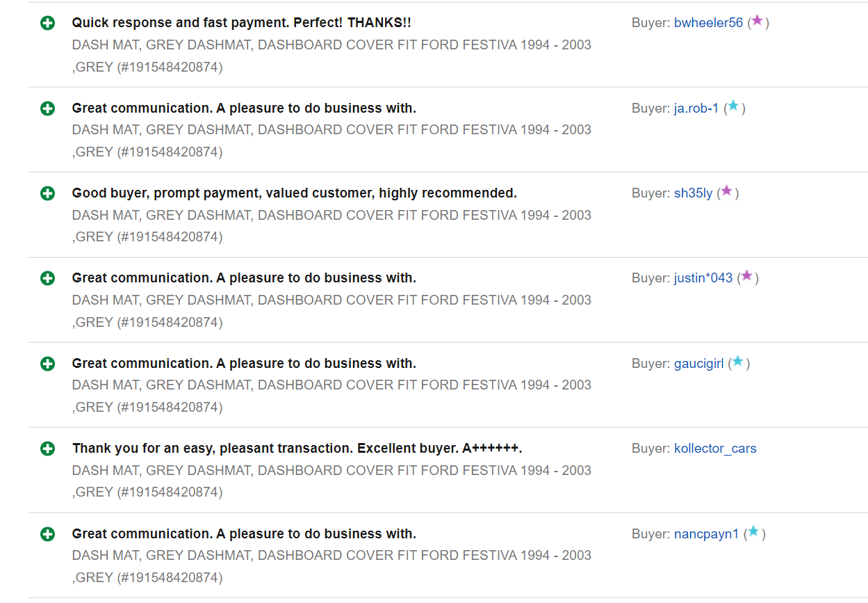Click positive feedback icon beside bwheeler56's review
The height and width of the screenshot is (603, 868).
[x=47, y=24]
